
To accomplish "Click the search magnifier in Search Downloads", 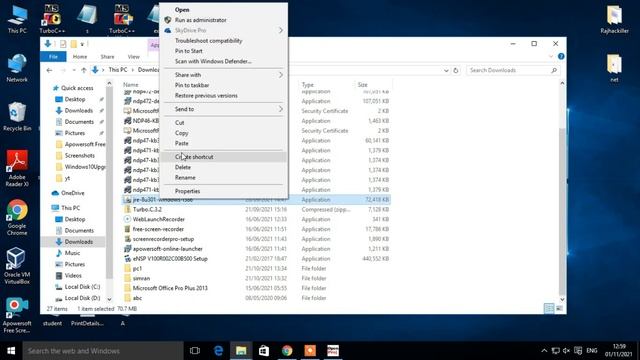I will point(554,70).
